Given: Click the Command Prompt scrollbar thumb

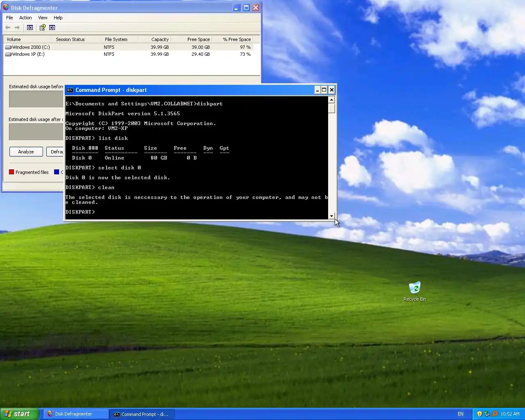Looking at the screenshot, I should pyautogui.click(x=331, y=108).
